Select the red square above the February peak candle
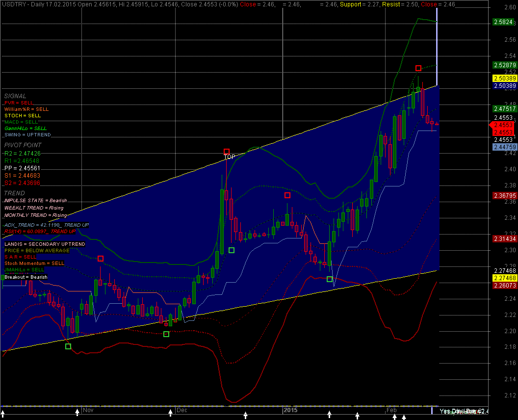The image size is (518, 420). (418, 68)
